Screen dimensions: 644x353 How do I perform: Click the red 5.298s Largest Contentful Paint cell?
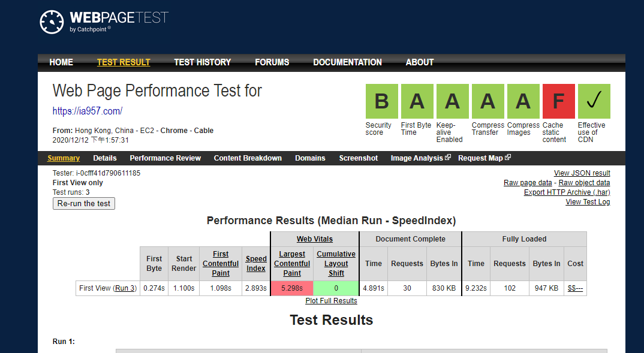tap(292, 288)
